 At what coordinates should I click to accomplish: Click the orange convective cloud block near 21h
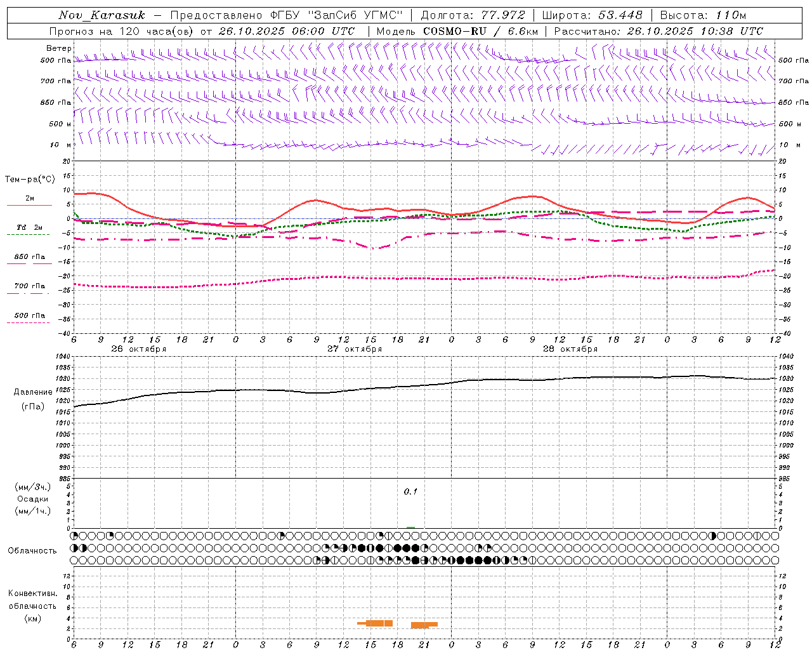click(424, 625)
